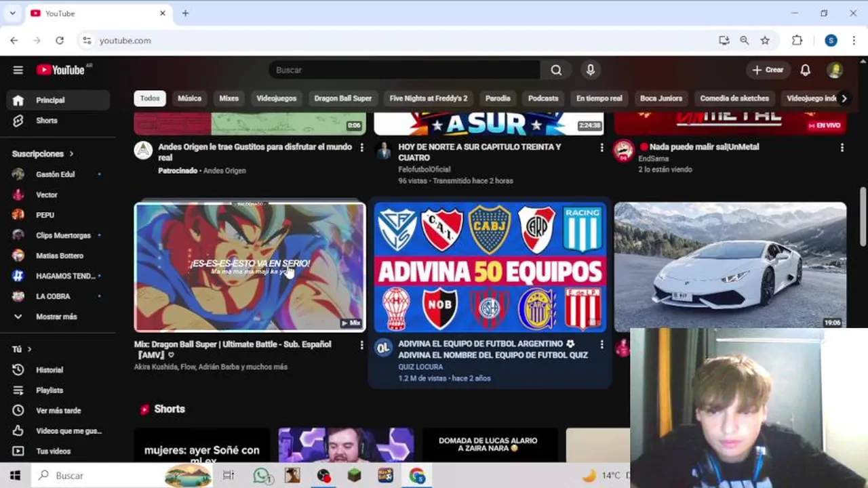Bookmark this page with star icon
868x488 pixels.
tap(765, 41)
